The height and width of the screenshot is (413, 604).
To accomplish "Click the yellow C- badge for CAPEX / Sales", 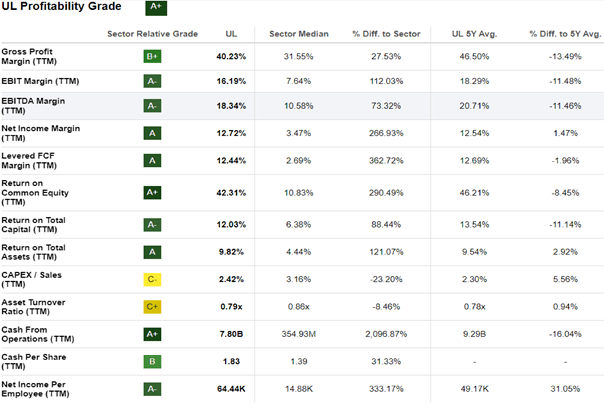I will (153, 278).
